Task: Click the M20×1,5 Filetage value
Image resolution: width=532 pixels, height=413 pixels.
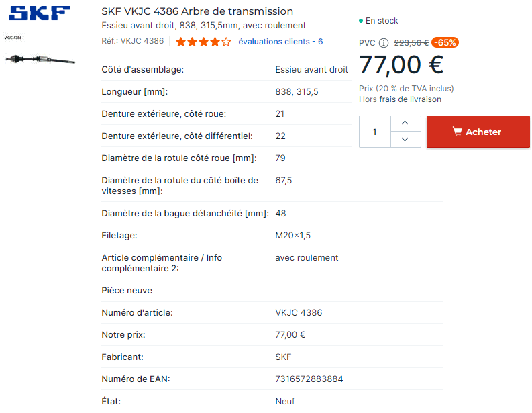Action: 292,235
